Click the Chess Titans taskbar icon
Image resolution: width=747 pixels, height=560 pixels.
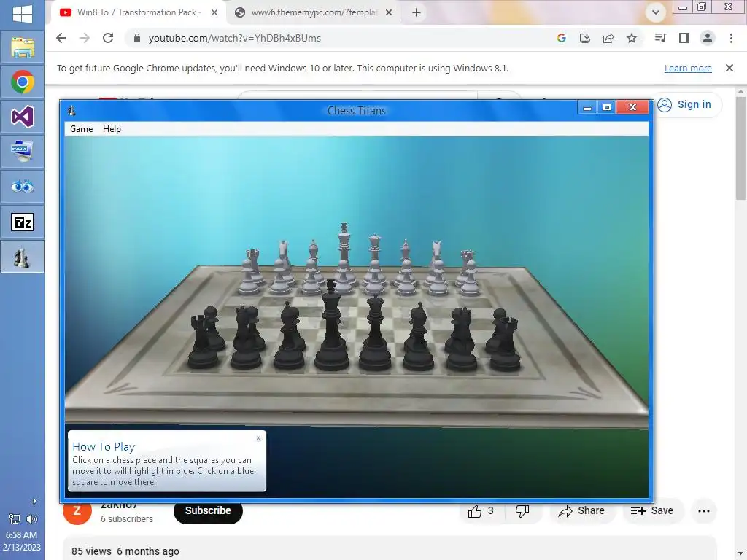pyautogui.click(x=23, y=257)
